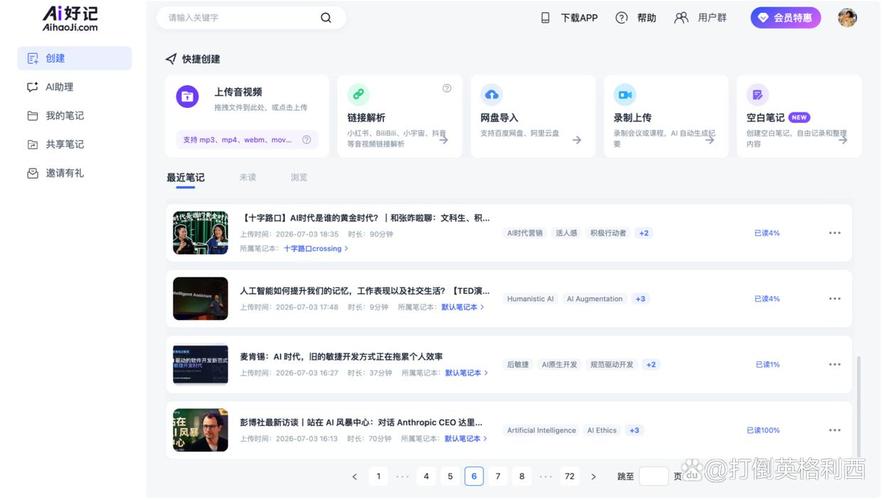Image resolution: width=883 pixels, height=500 pixels.
Task: Click the 跳至 page number input
Action: (654, 476)
